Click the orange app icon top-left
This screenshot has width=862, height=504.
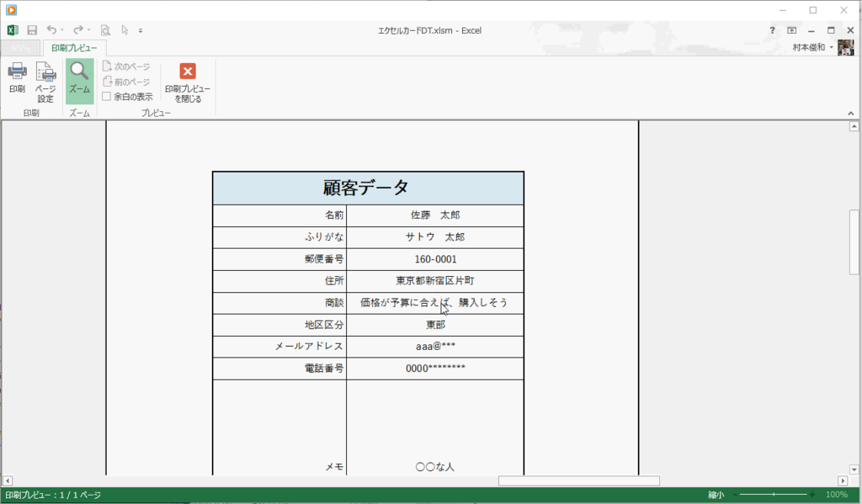pos(11,10)
